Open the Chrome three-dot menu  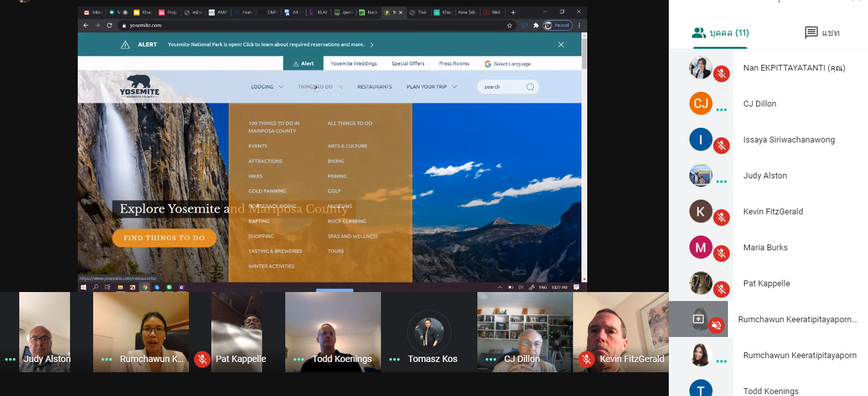tap(580, 25)
